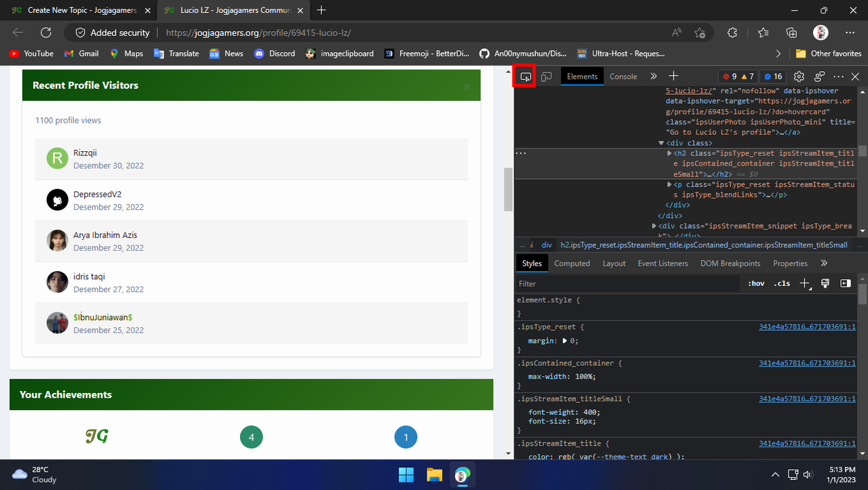Open the DOM Breakpoints tab
This screenshot has width=868, height=490.
(x=730, y=263)
